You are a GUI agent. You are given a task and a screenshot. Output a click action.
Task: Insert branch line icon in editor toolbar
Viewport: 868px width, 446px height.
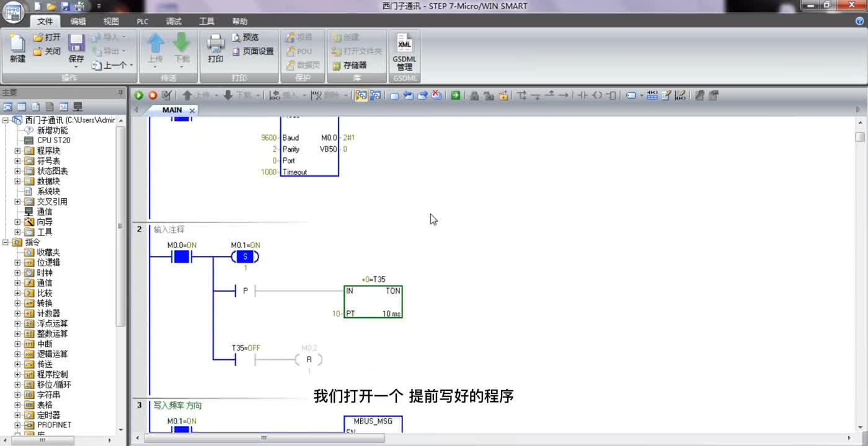pyautogui.click(x=522, y=95)
